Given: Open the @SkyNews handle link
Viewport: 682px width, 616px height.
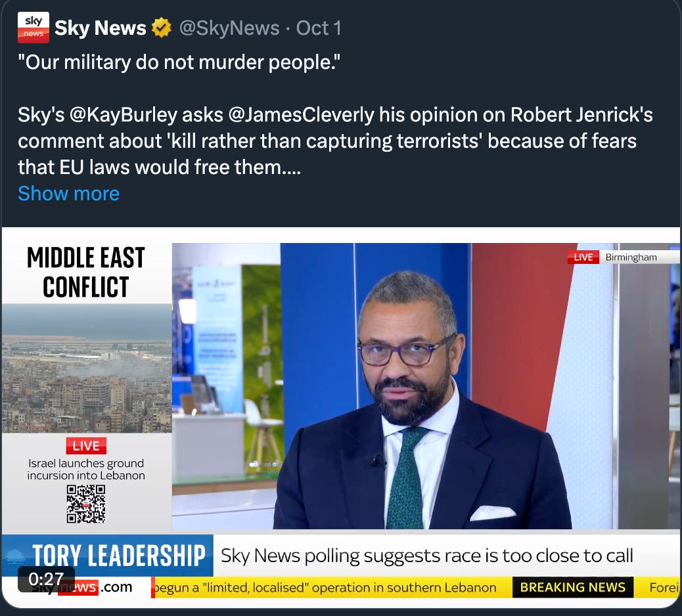Looking at the screenshot, I should pos(229,28).
